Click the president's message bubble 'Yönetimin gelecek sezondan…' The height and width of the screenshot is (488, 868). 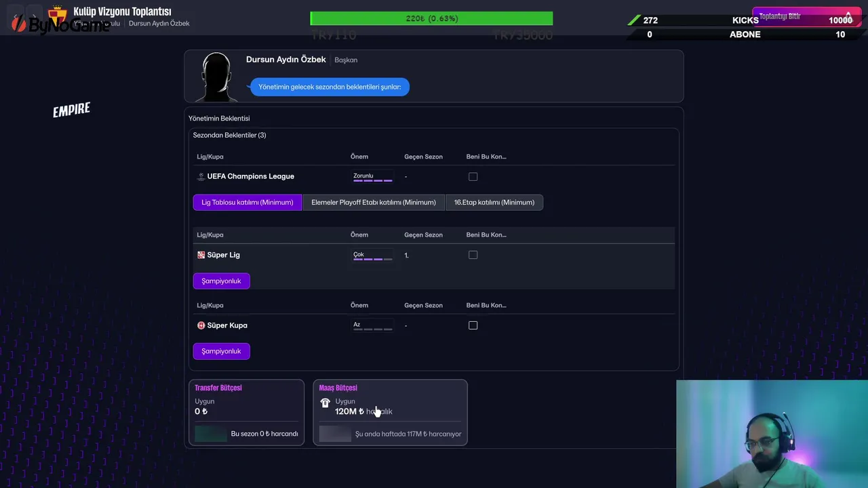330,87
